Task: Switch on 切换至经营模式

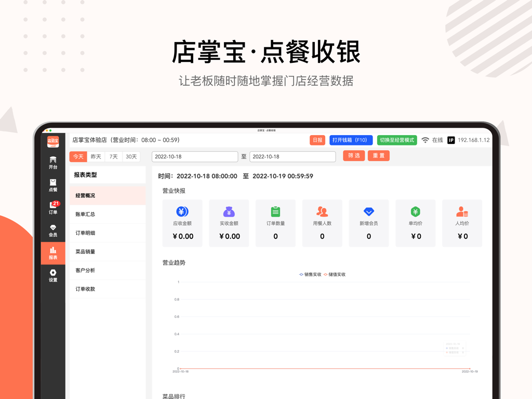Action: [396, 140]
